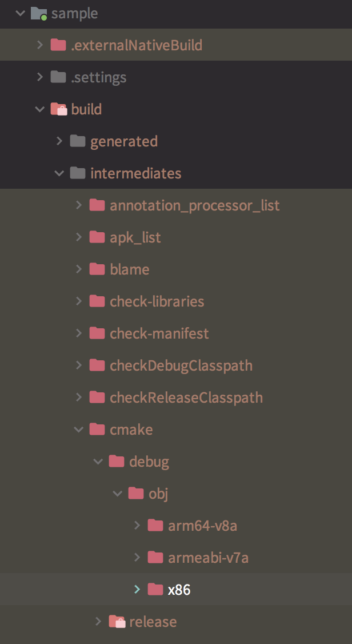Expand the .settings folder arrow
This screenshot has width=352, height=644.
40,77
